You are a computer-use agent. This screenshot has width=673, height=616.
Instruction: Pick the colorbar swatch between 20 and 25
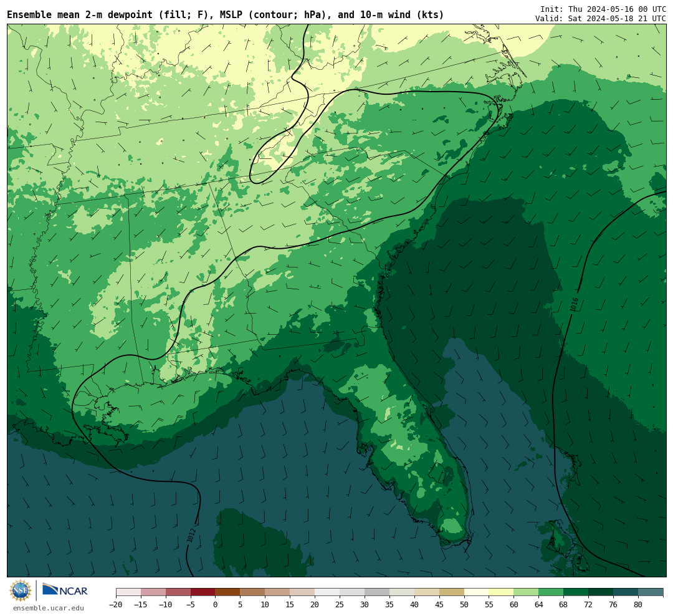click(327, 592)
